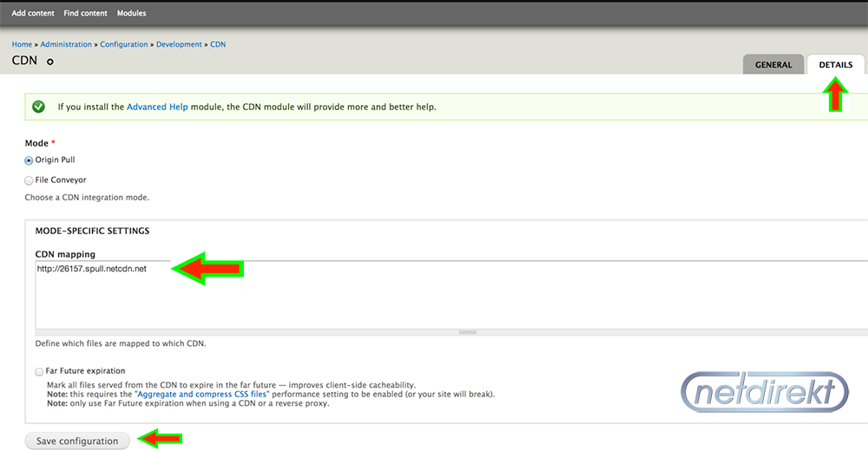This screenshot has height=451, width=868.
Task: Follow the Advanced Help module link
Action: pos(157,107)
